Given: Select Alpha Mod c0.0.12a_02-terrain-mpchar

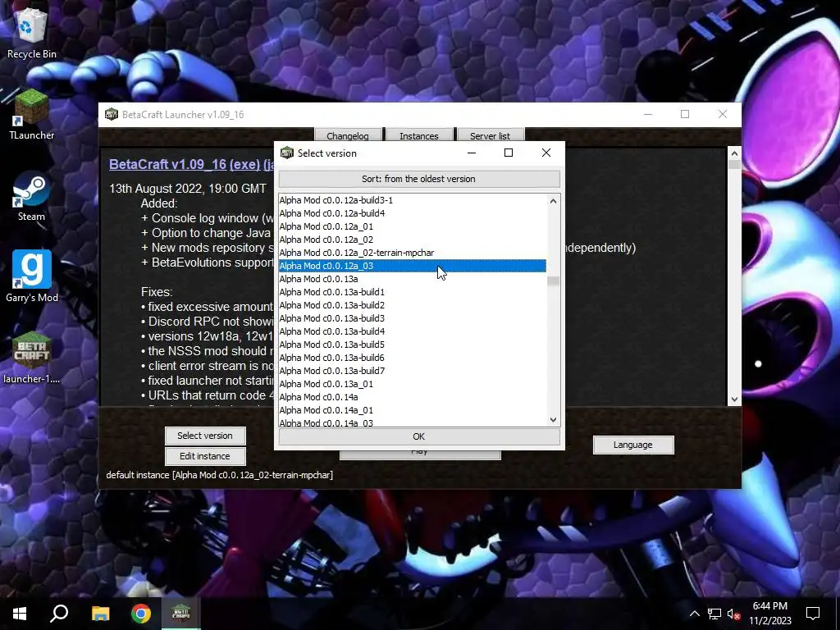Looking at the screenshot, I should tap(412, 253).
